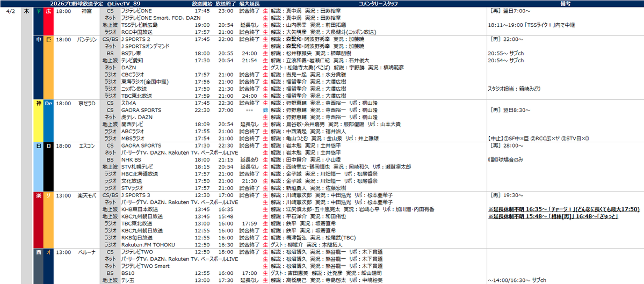Select note "～14:00/16:30～ サブch"
Viewport: 644px width, 284px height.
click(x=517, y=280)
